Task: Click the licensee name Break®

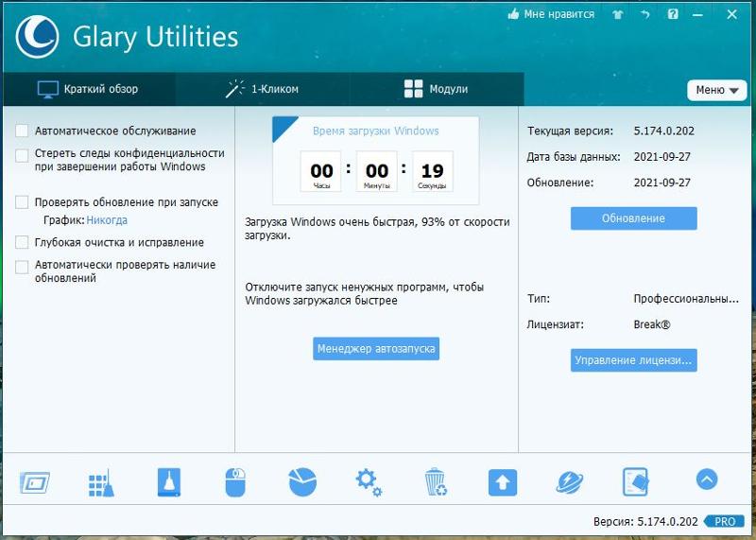Action: pos(652,324)
